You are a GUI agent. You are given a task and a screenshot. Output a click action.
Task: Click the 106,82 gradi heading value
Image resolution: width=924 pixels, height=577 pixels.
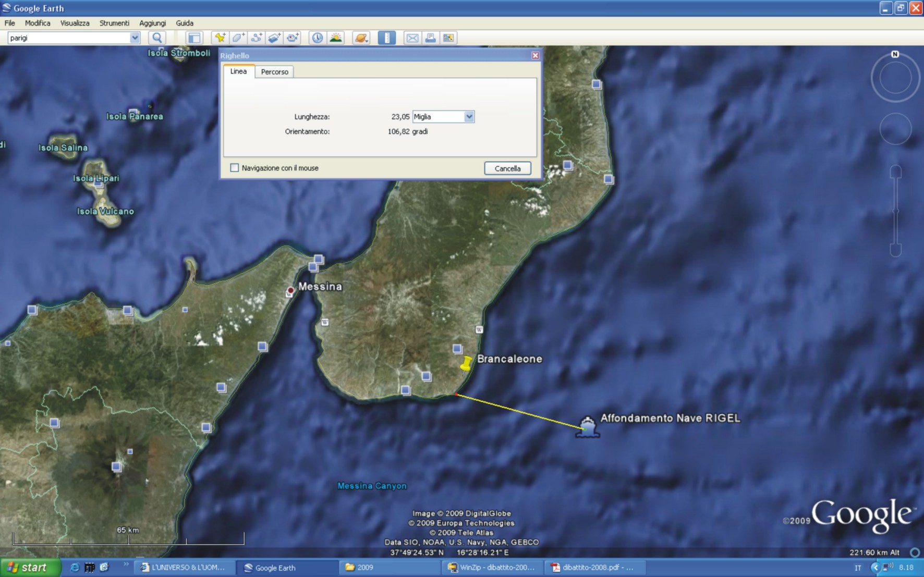tap(407, 131)
